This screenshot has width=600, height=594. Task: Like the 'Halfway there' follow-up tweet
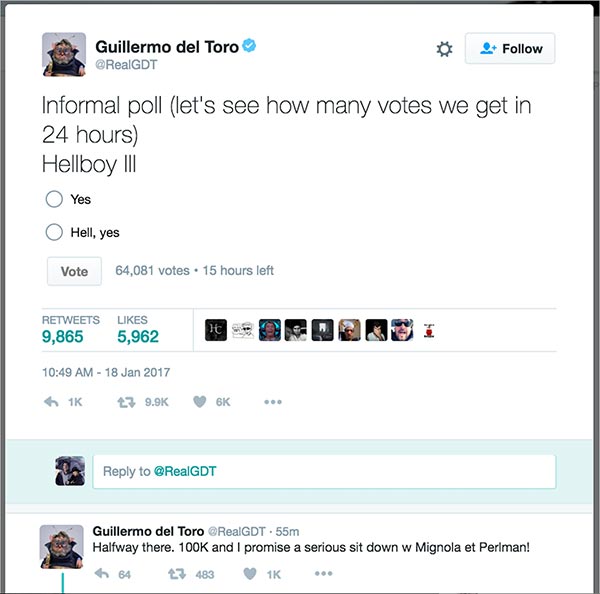click(249, 574)
